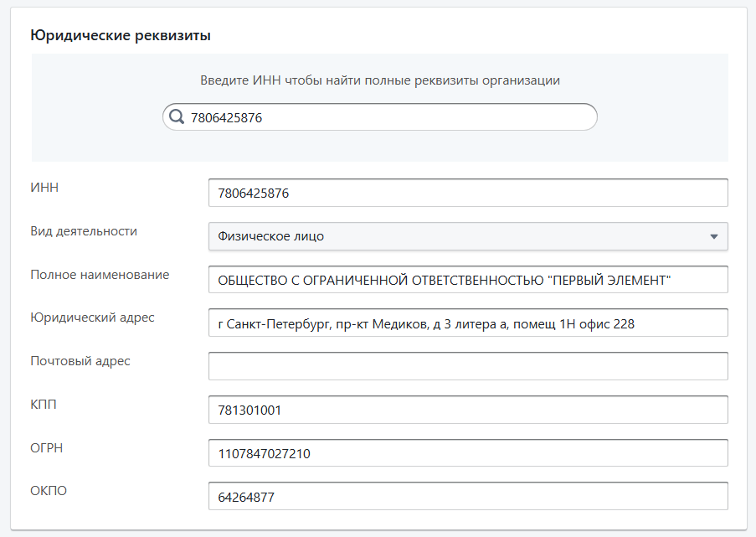Click the Юридические реквизиты heading
The height and width of the screenshot is (537, 756).
(121, 35)
